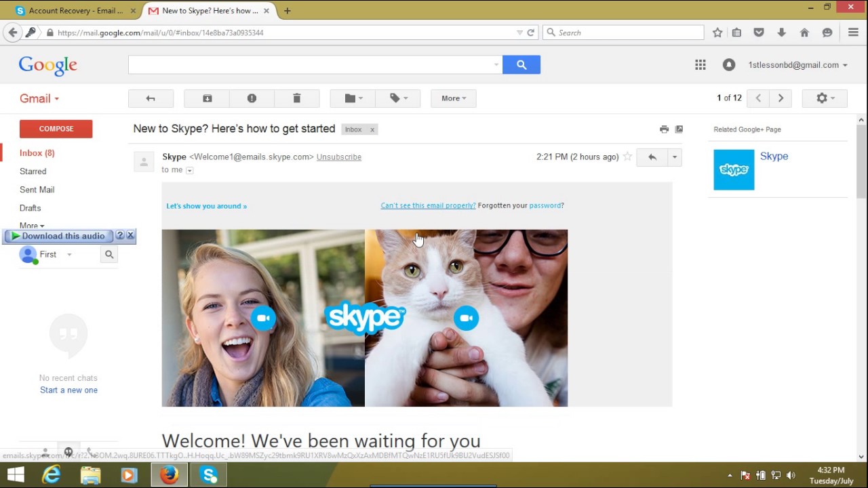Open the Google apps grid

click(701, 65)
